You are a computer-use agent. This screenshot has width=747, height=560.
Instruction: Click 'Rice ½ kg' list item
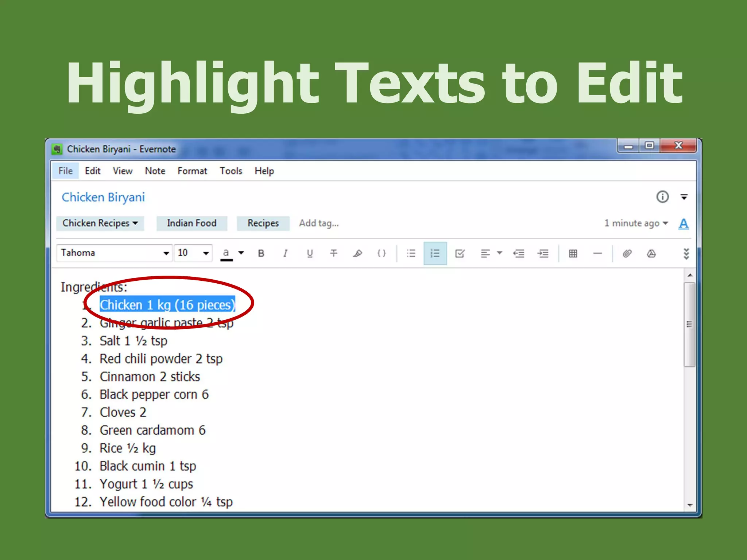click(128, 448)
